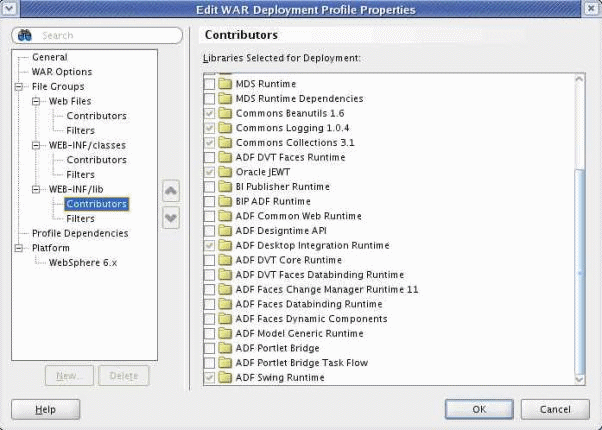Click the library list scroll up arrow

coord(579,79)
